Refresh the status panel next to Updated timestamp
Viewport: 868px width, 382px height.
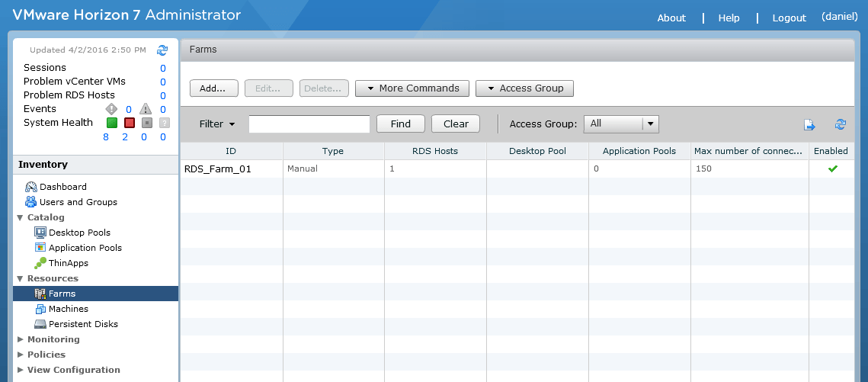[x=162, y=50]
